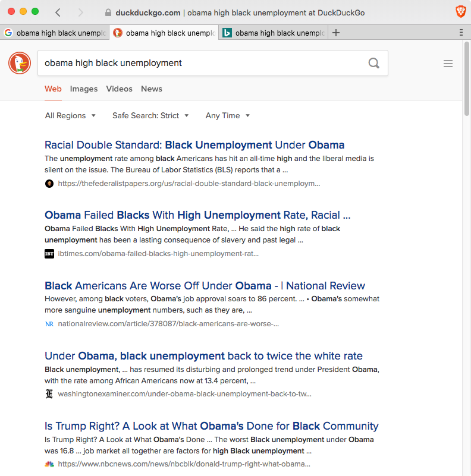Open the Safe Search: Strict dropdown
471x476 pixels.
pyautogui.click(x=150, y=116)
